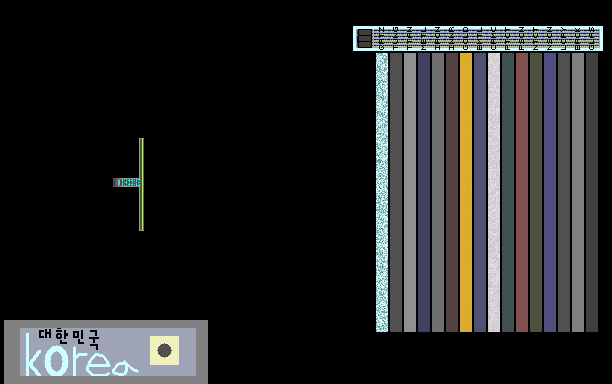Click the tall green vertical bar
The image size is (612, 384).
[x=141, y=184]
